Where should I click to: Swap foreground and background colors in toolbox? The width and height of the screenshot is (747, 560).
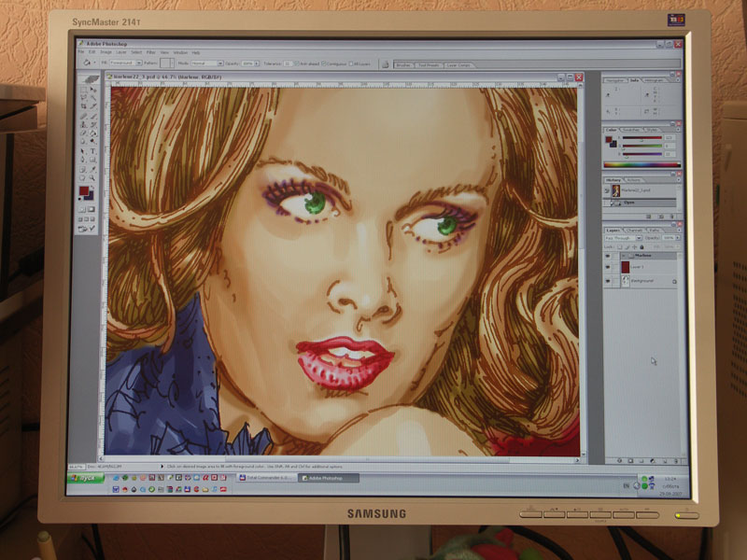click(x=92, y=188)
